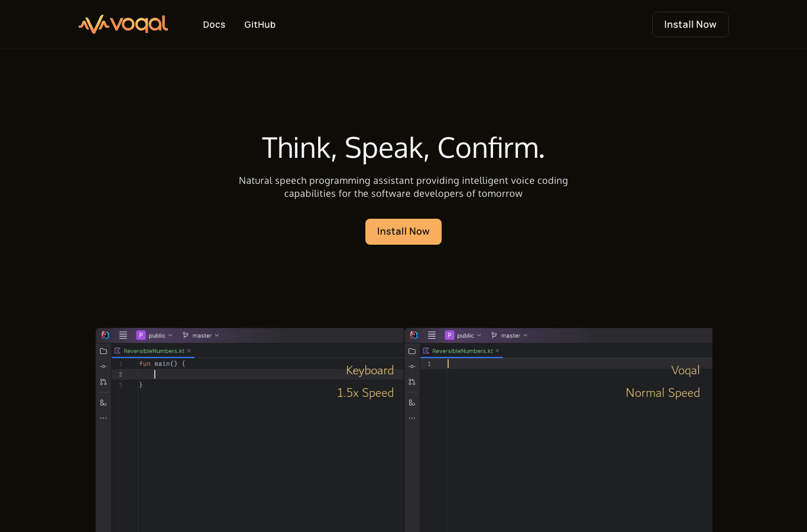Open Commit tool window in Voqal IDE
This screenshot has width=807, height=532.
coord(412,366)
